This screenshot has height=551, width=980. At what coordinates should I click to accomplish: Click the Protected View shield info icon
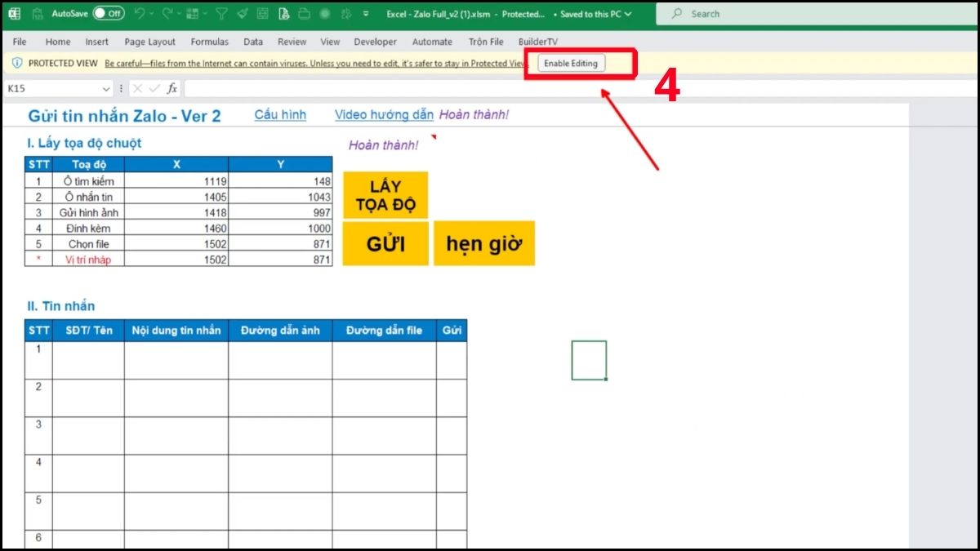(17, 63)
